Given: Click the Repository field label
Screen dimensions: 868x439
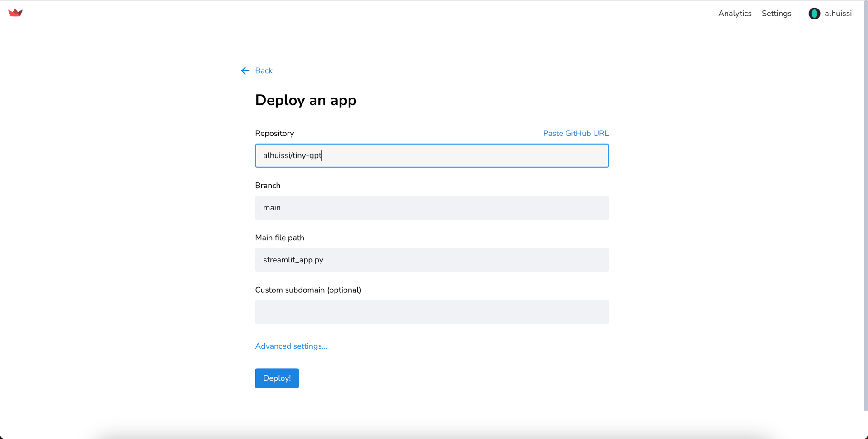Looking at the screenshot, I should point(274,133).
